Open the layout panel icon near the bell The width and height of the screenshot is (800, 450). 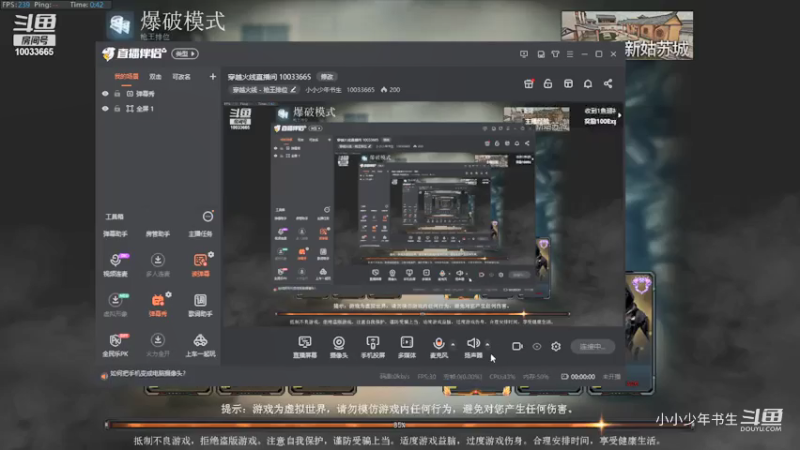click(568, 84)
